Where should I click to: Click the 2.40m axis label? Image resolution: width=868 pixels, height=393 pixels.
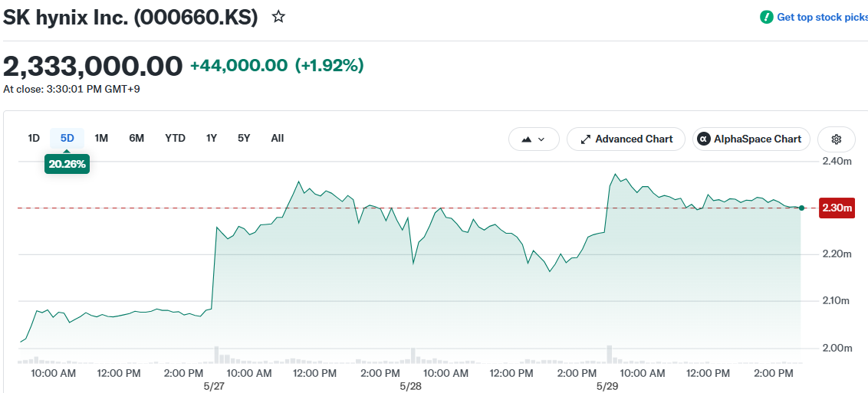[x=837, y=162]
